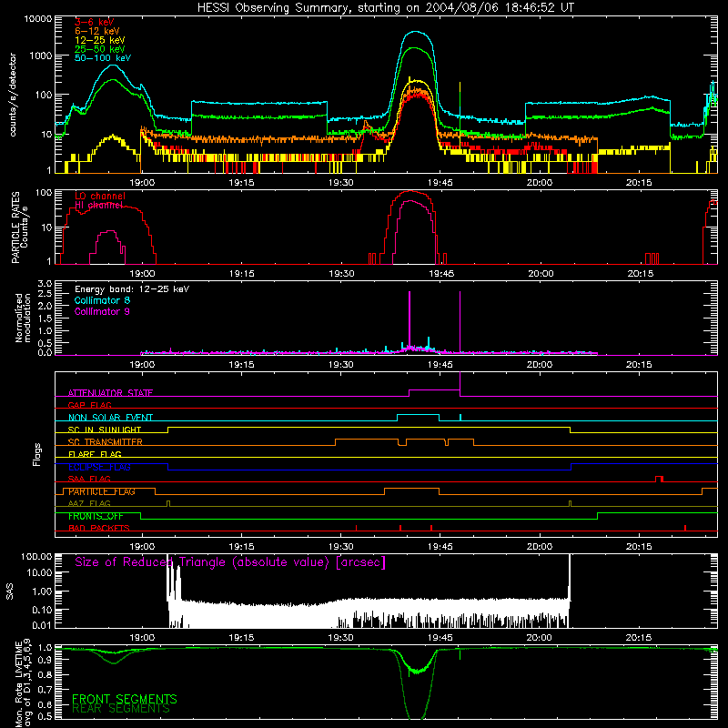Click the SAA FLAG label
This screenshot has width=728, height=728.
[x=89, y=479]
